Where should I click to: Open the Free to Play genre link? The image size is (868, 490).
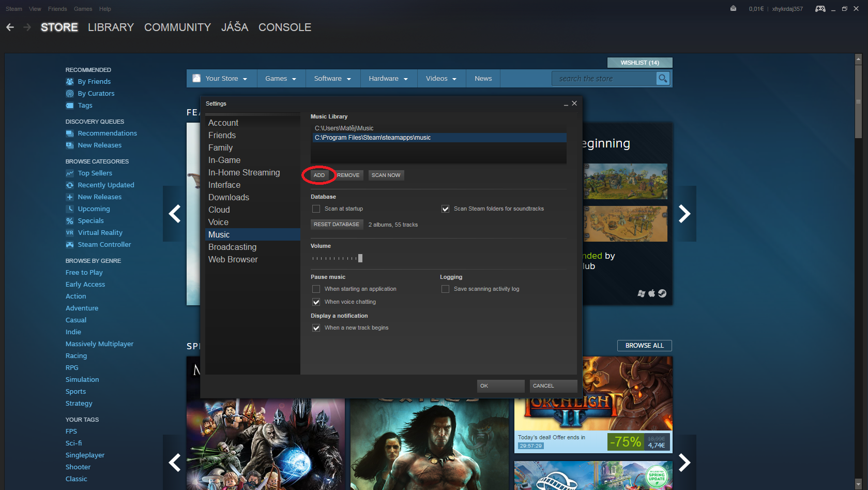(x=84, y=273)
